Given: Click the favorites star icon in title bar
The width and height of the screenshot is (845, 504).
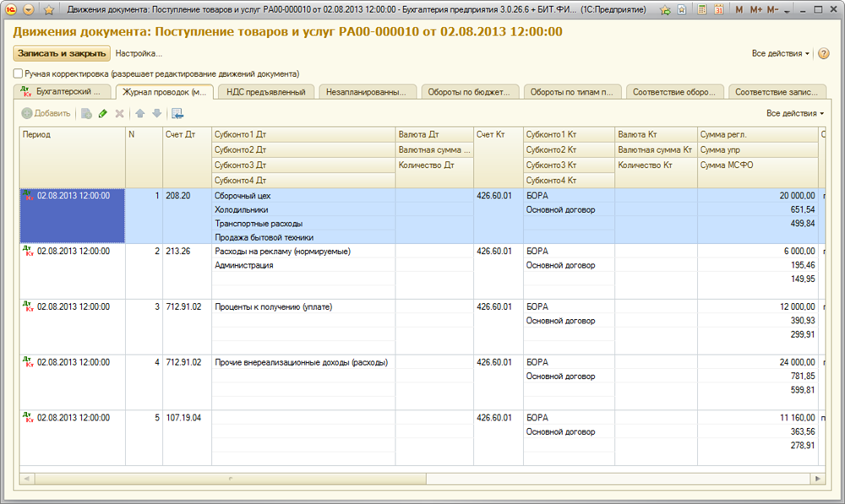Looking at the screenshot, I should click(49, 10).
